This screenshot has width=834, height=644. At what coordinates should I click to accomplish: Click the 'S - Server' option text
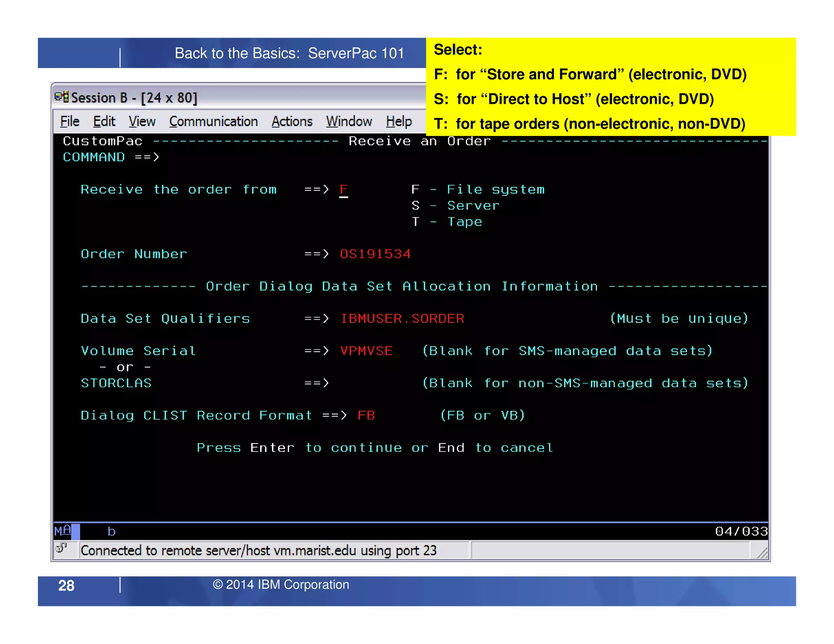455,206
